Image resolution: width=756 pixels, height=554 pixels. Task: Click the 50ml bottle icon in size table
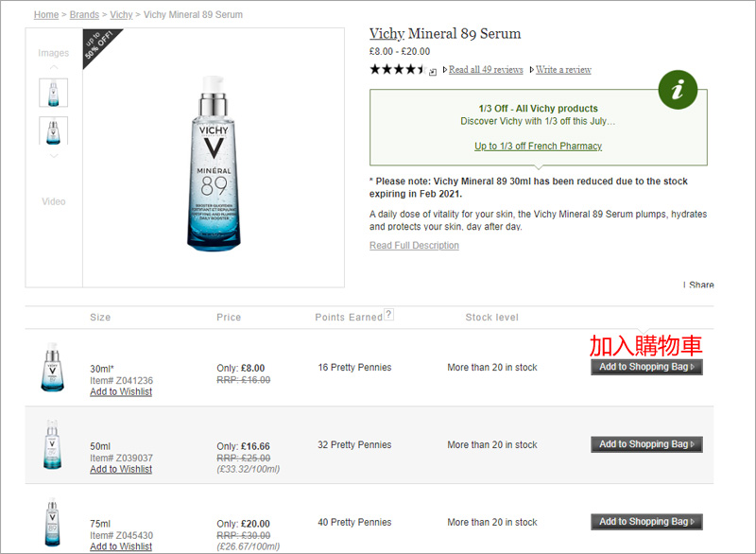click(x=52, y=444)
